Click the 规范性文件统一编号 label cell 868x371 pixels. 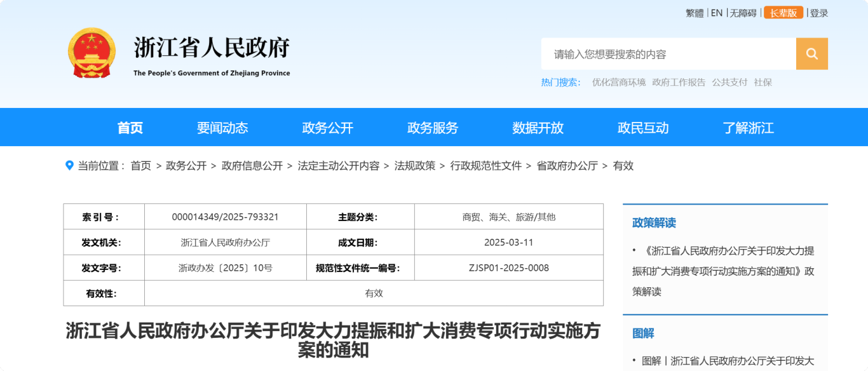point(360,268)
